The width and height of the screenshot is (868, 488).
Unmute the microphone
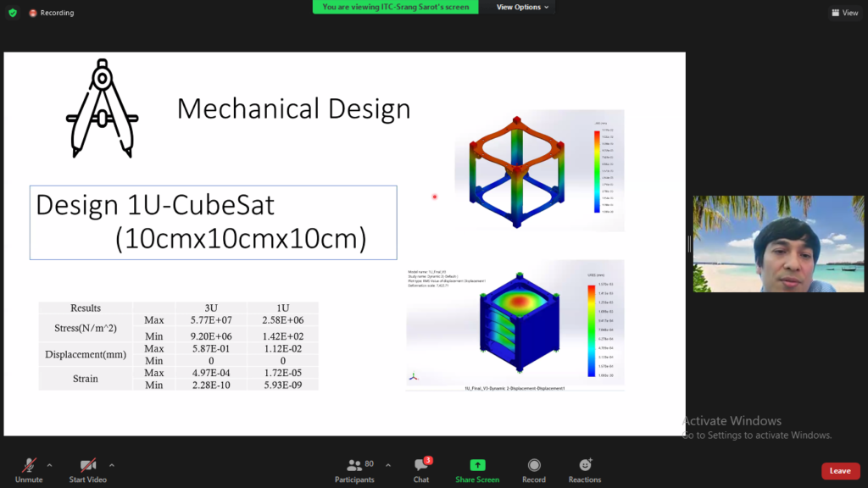(x=28, y=466)
